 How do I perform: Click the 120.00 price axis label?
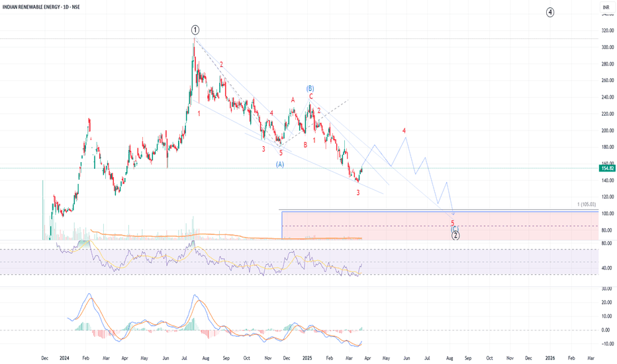608,197
